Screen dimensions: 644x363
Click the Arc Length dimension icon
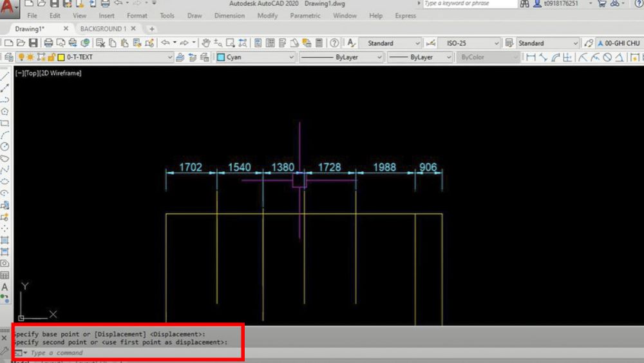555,57
